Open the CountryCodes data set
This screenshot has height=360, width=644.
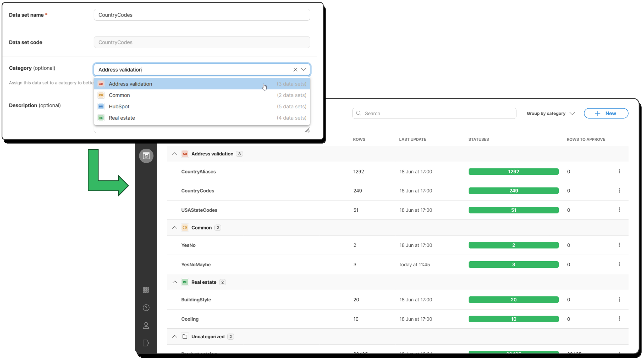click(x=197, y=191)
